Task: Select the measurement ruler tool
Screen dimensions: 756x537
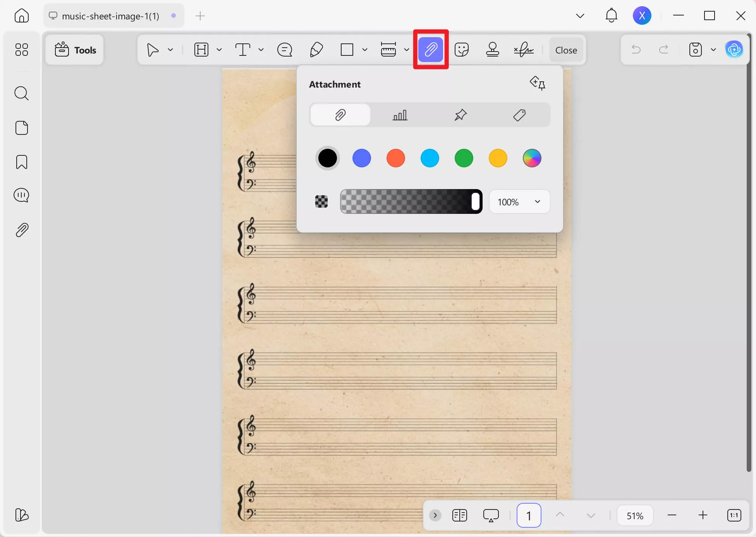Action: click(x=388, y=50)
